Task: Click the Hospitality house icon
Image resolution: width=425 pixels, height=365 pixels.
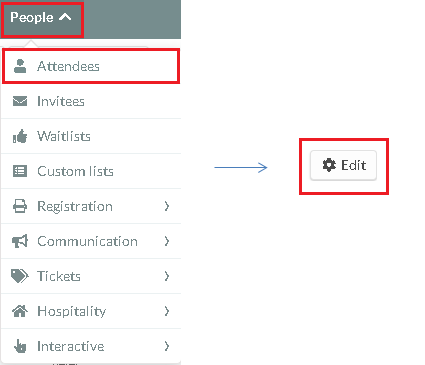Action: tap(20, 311)
